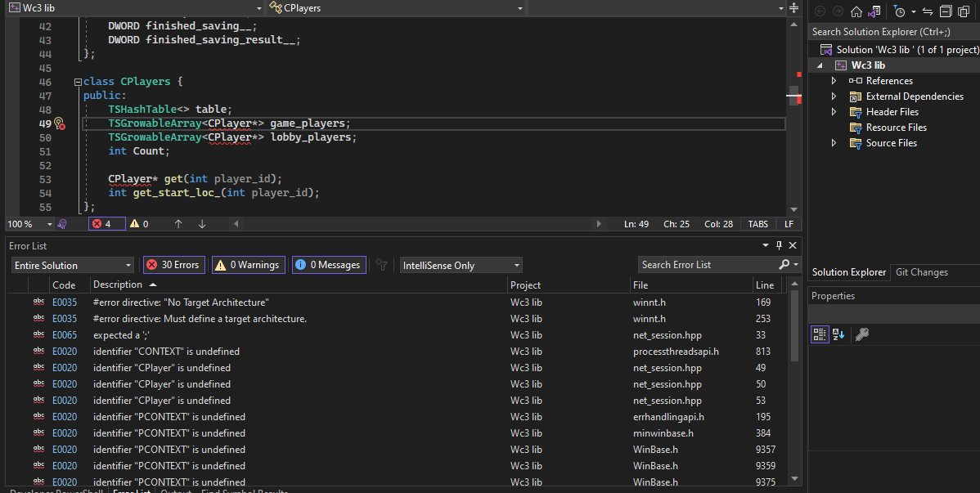Viewport: 980px width, 493px height.
Task: Switch to the Git Changes tab
Action: coord(922,272)
